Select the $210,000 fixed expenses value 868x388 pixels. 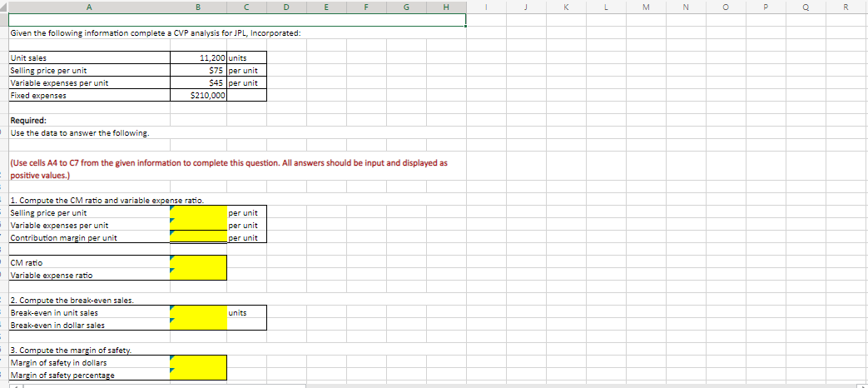198,95
